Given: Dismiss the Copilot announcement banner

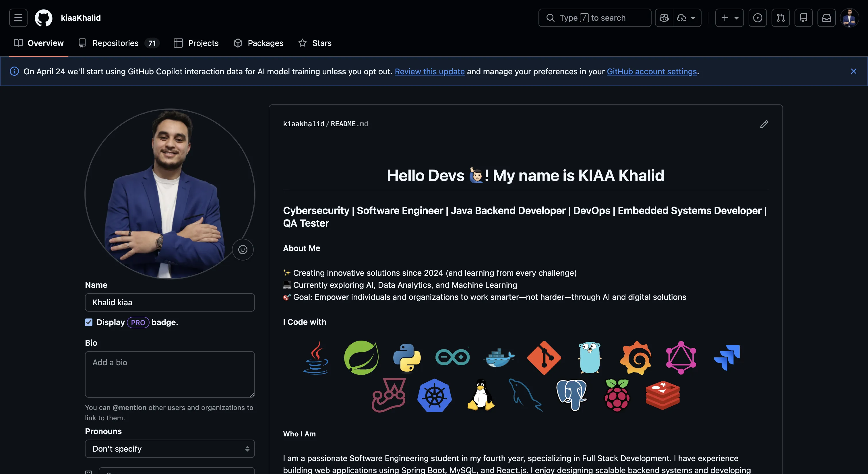Looking at the screenshot, I should coord(854,71).
